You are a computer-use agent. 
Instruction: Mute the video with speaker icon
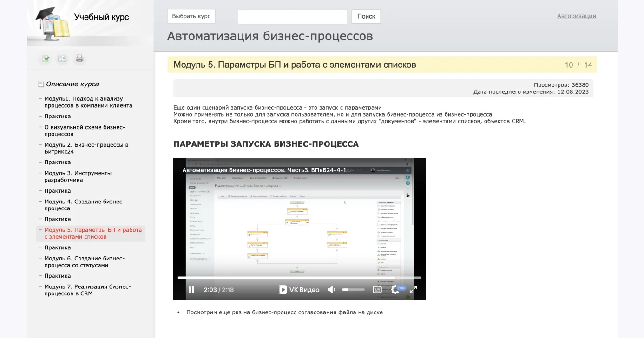(331, 290)
